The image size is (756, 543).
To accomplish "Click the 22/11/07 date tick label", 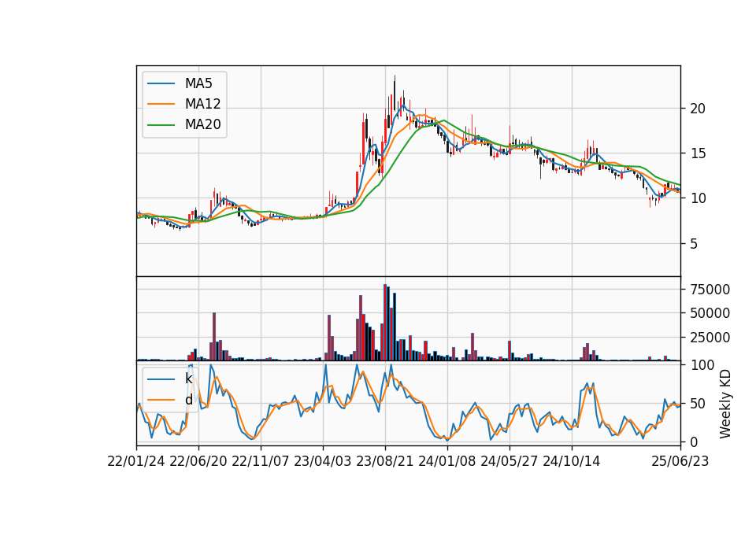I will [x=261, y=462].
